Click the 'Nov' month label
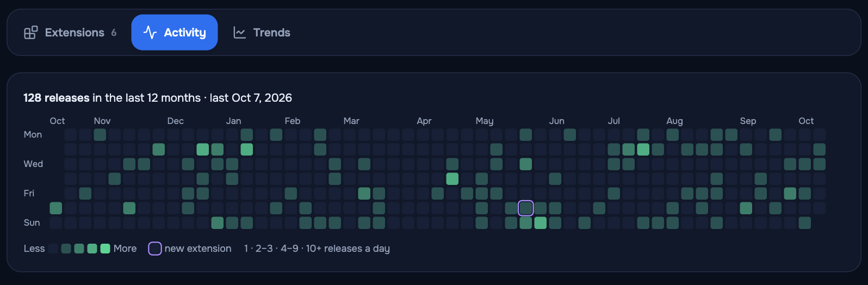 click(x=102, y=121)
